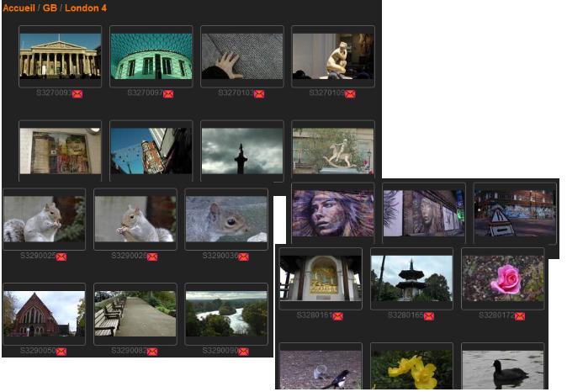
Task: Open the rocking horse statue thumbnail
Action: 333,151
